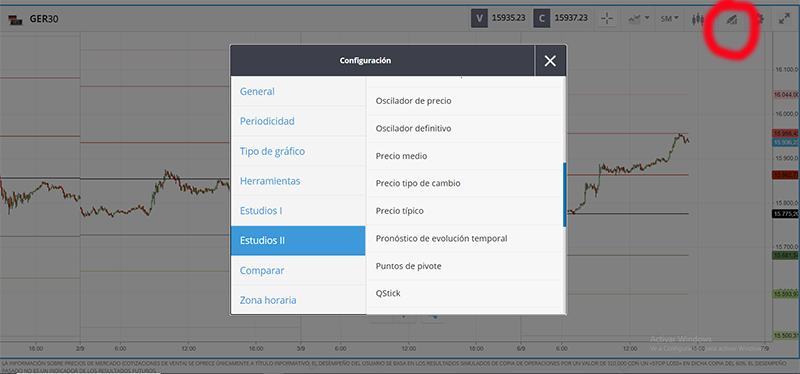
Task: Click the V sell price button
Action: (479, 18)
